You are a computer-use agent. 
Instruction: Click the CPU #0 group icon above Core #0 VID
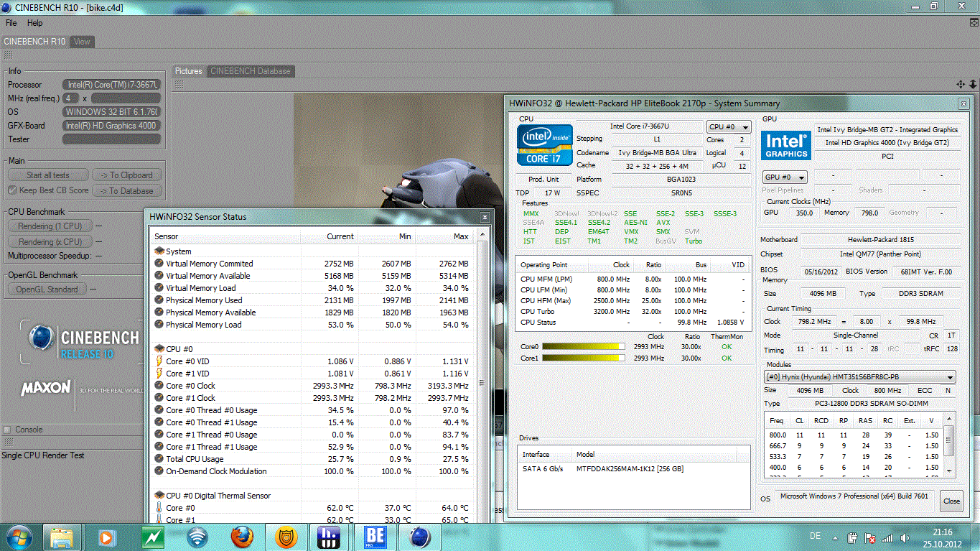(x=159, y=349)
